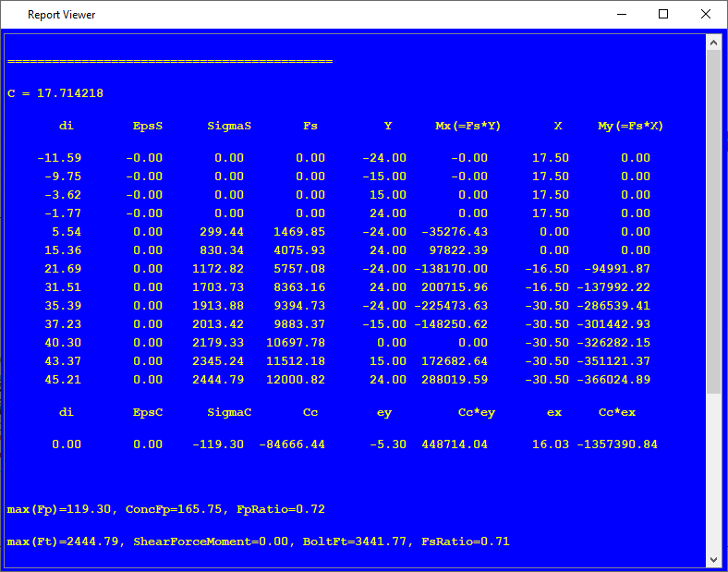728x572 pixels.
Task: Click the Mx(=Fs*Y) column header
Action: pyautogui.click(x=468, y=126)
